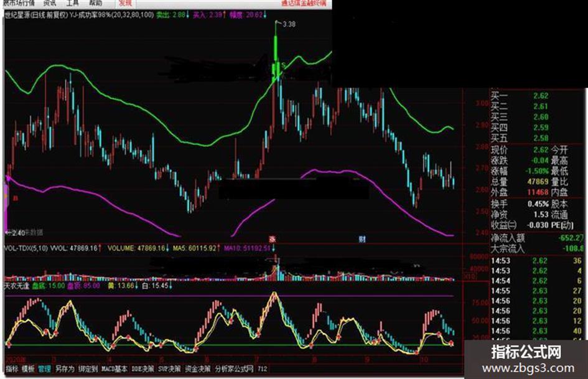Click the 净资 1.53 value
The image size is (588, 379).
pos(541,214)
